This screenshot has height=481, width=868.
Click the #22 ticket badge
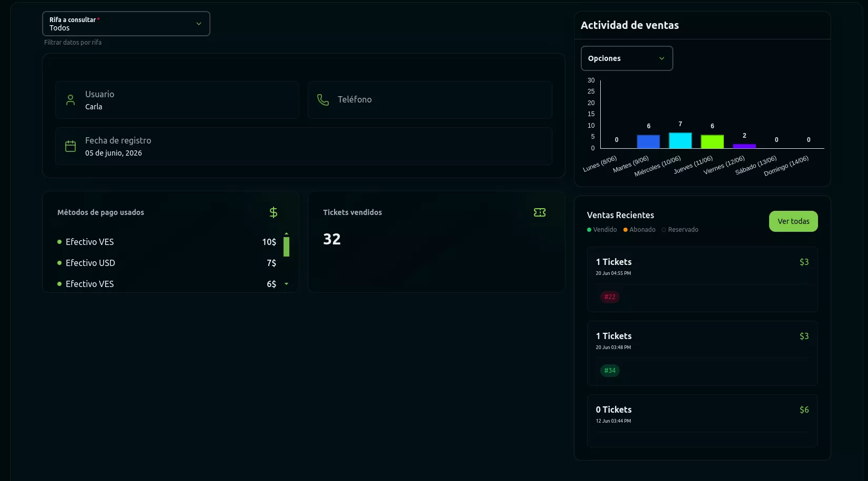[610, 297]
